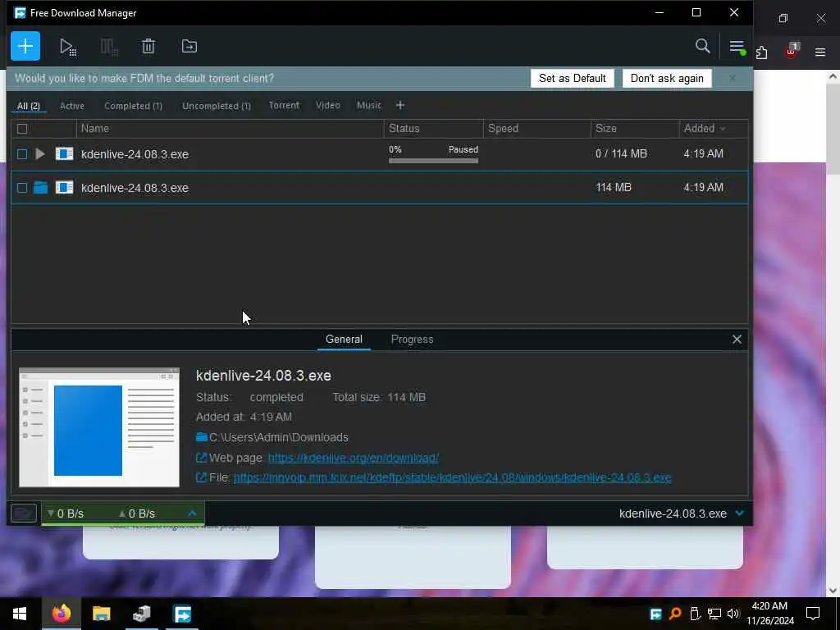
Task: Open the Firefox hamburger application menu
Action: tap(820, 52)
